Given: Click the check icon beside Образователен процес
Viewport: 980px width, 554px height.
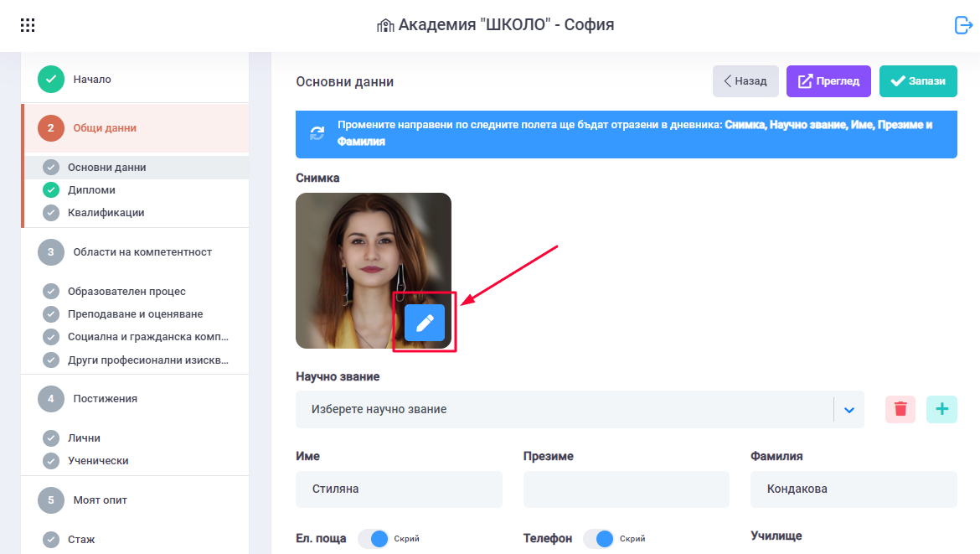Looking at the screenshot, I should click(50, 292).
